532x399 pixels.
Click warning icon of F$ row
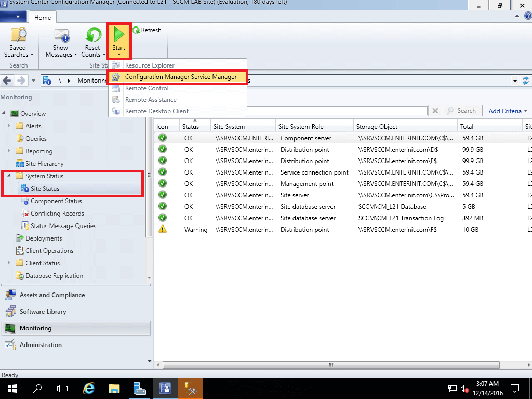tap(163, 229)
